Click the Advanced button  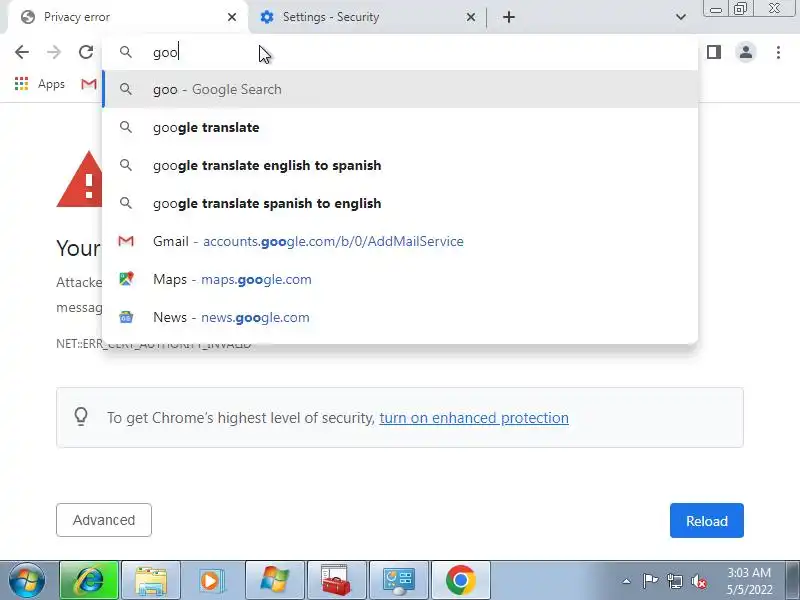point(104,520)
